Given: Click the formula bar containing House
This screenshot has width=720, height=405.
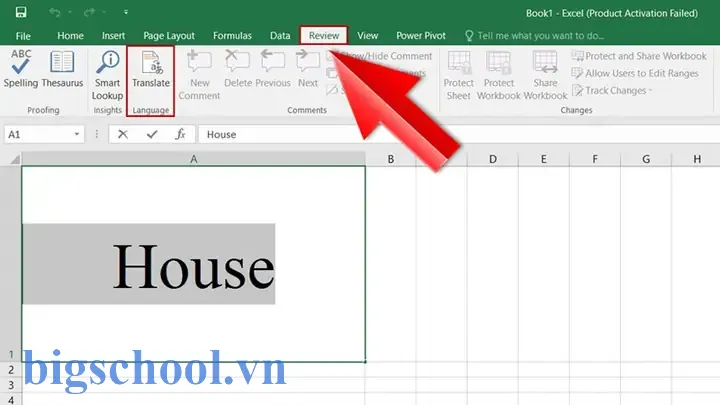Looking at the screenshot, I should point(459,135).
